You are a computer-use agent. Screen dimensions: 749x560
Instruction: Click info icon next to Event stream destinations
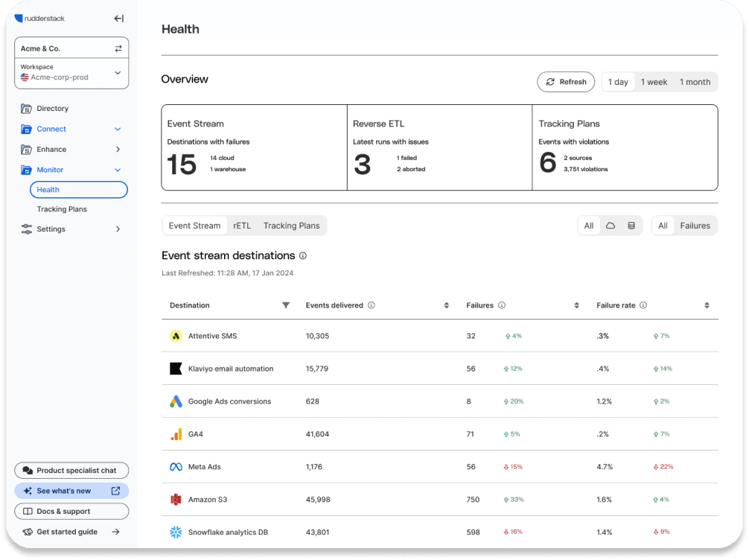point(303,256)
